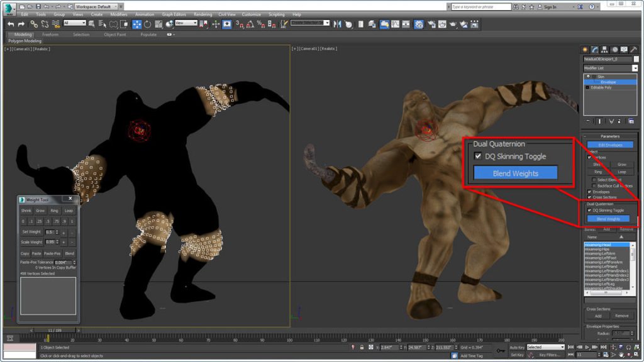Click the Mirror tool icon
The image size is (644, 362).
337,24
